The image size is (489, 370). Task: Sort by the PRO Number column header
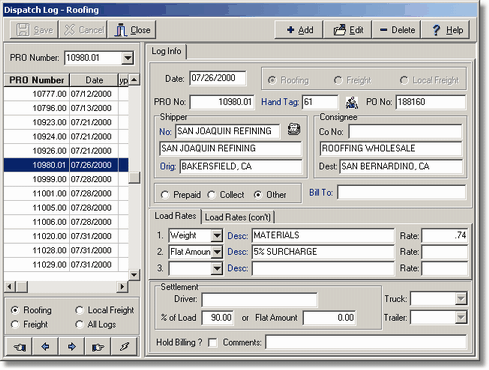point(37,80)
